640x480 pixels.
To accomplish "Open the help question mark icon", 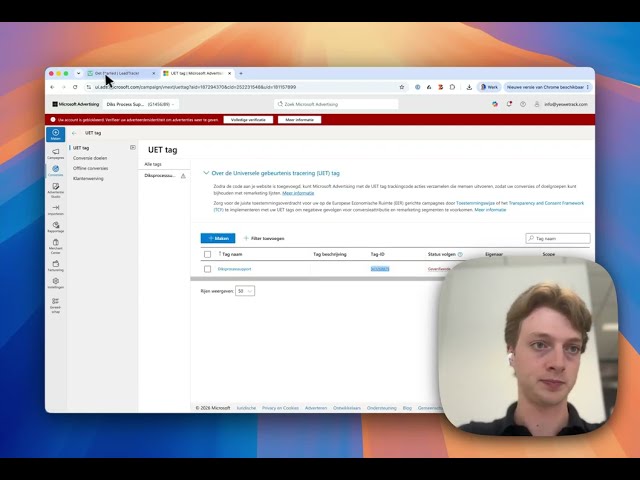I will pyautogui.click(x=523, y=104).
